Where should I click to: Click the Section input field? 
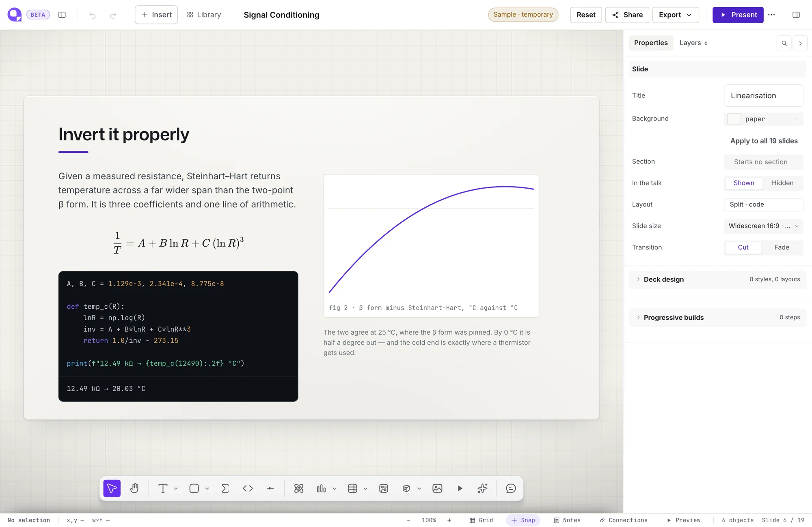coord(763,162)
